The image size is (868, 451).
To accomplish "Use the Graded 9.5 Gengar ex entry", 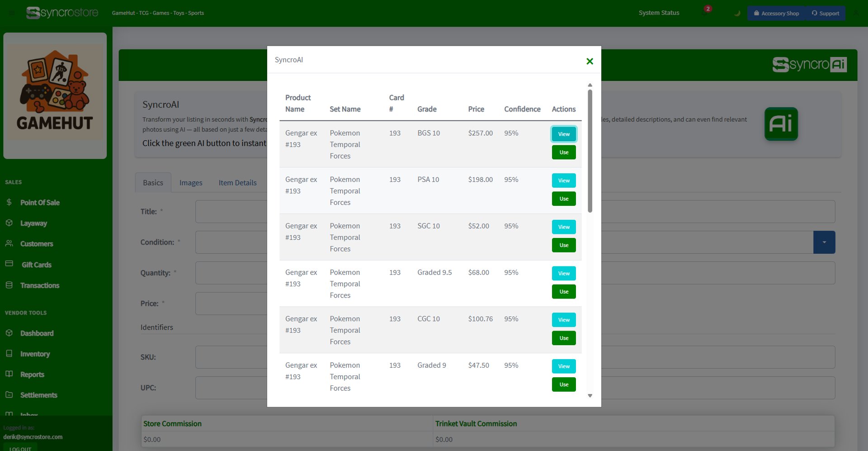I will click(564, 292).
